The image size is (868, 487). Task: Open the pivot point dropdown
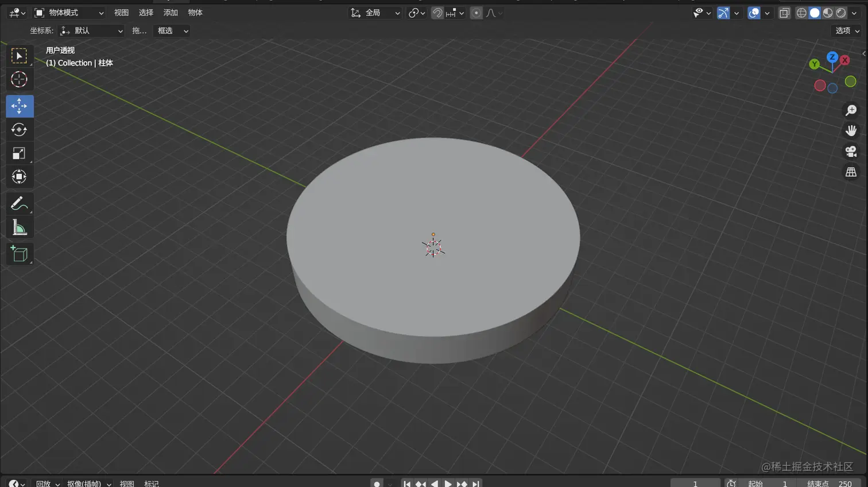click(x=417, y=13)
